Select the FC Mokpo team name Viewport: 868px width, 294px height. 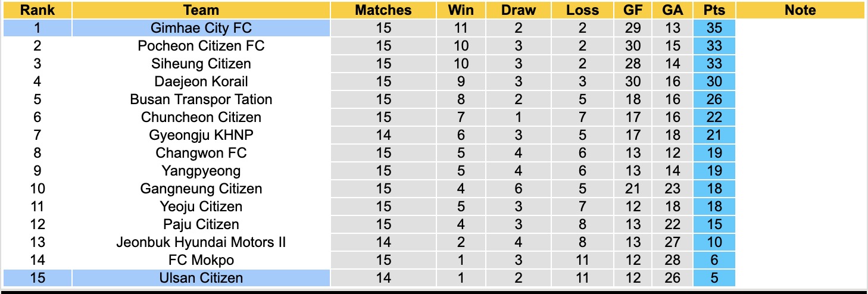tap(201, 260)
